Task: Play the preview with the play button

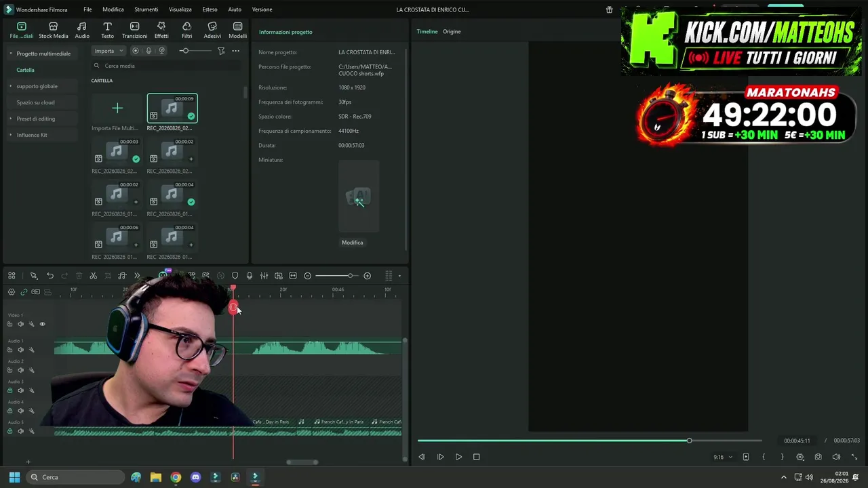Action: pos(458,457)
